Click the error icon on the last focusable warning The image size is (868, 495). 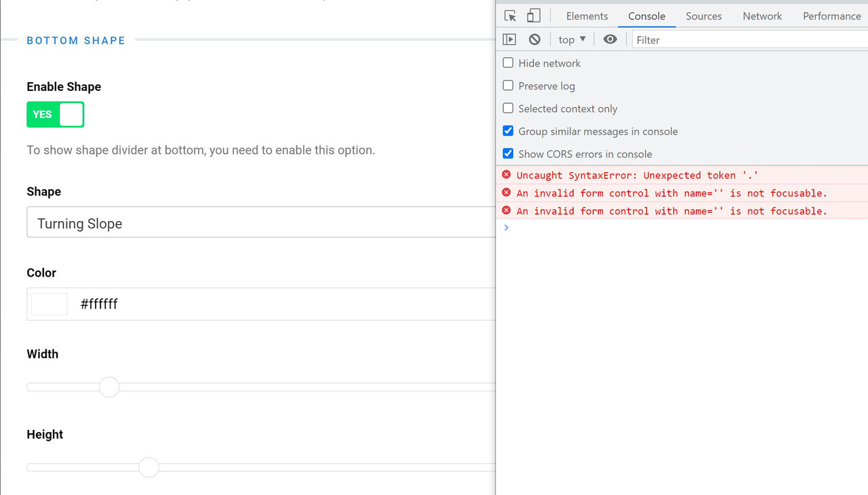506,211
